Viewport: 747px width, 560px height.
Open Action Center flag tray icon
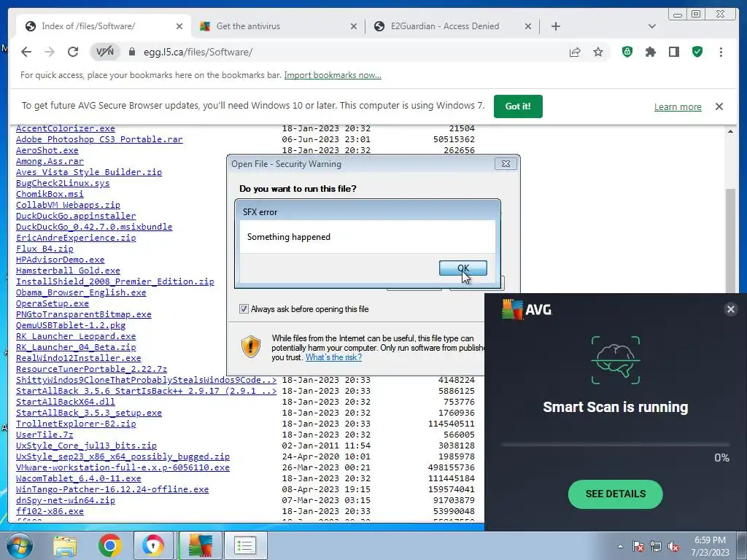tap(638, 546)
